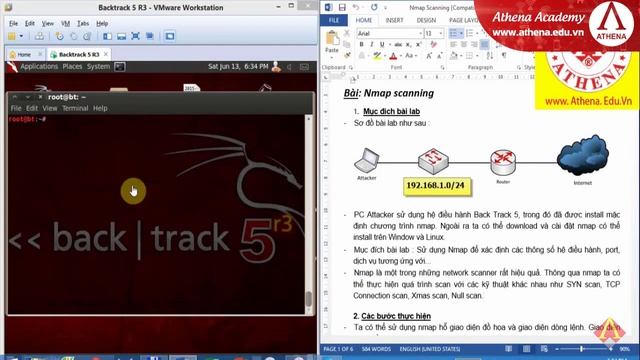The width and height of the screenshot is (640, 360).
Task: Open Backtrack Places menu
Action: 72,67
